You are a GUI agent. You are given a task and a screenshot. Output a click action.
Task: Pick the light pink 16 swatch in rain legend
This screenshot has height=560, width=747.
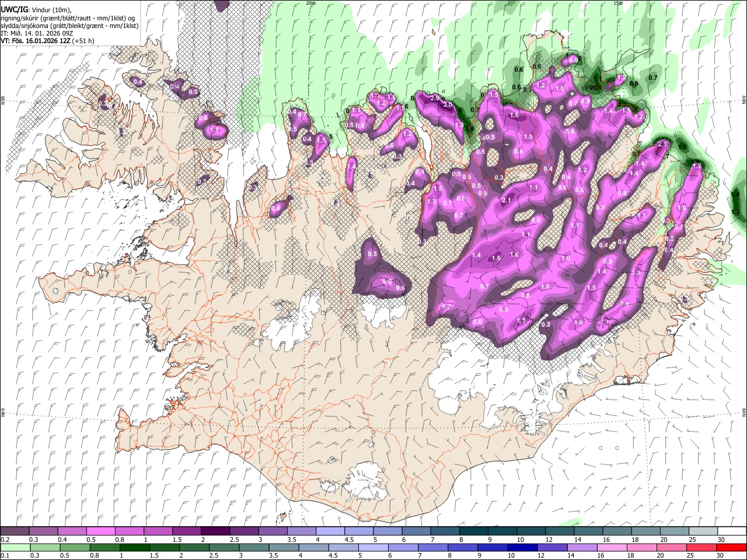612,547
